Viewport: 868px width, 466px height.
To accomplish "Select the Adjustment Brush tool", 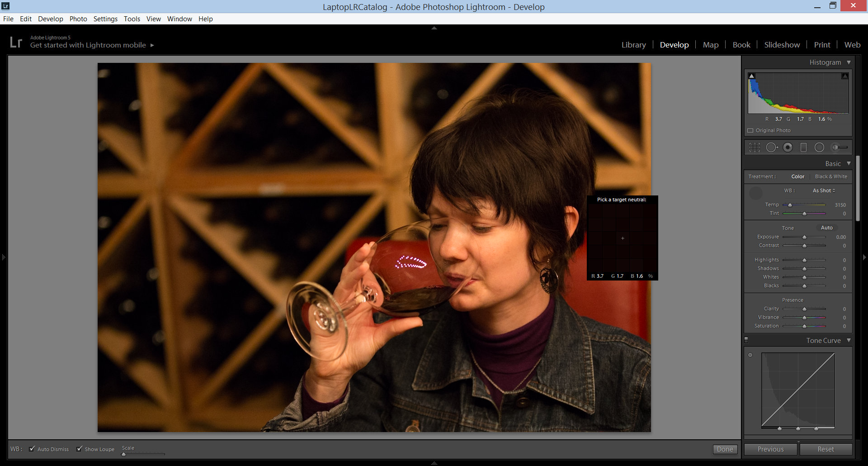I will pos(840,147).
